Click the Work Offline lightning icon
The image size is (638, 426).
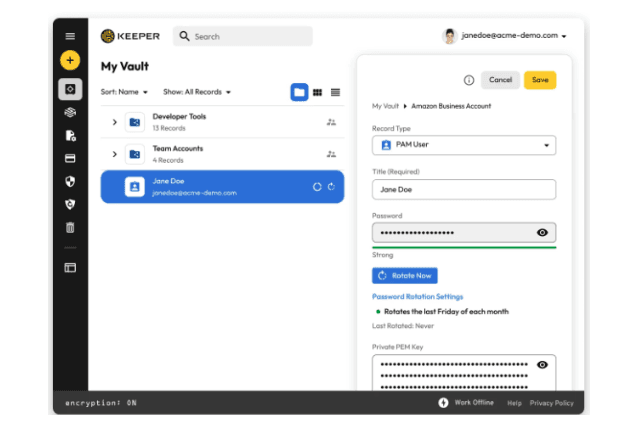pos(443,403)
